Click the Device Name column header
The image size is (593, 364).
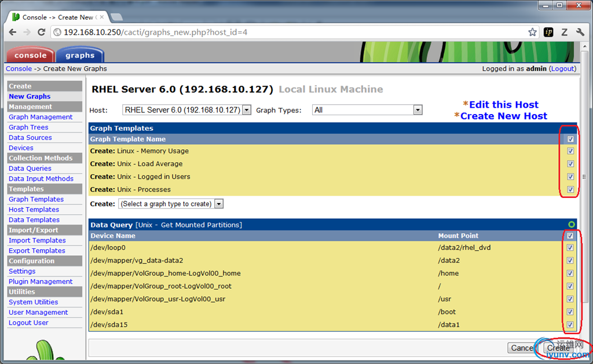[113, 236]
